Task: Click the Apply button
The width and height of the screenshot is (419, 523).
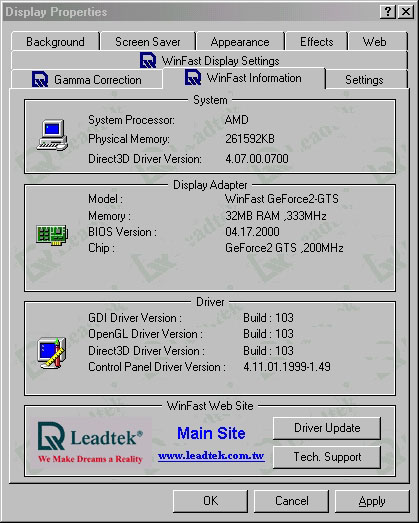Action: click(x=372, y=501)
